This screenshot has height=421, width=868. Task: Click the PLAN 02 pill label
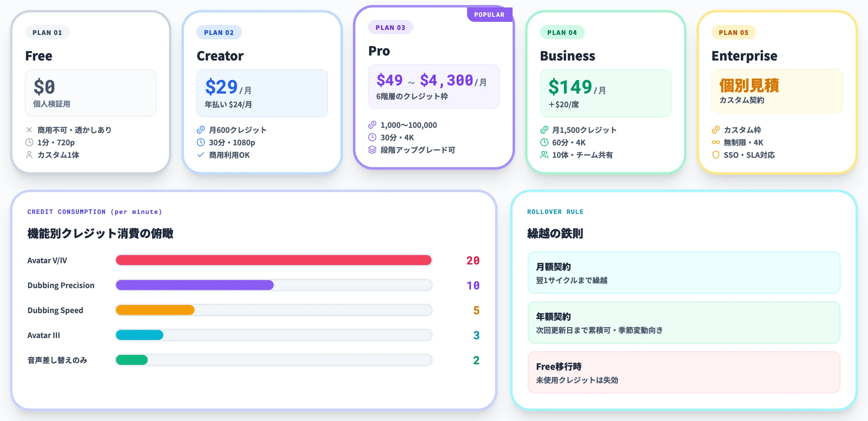219,32
